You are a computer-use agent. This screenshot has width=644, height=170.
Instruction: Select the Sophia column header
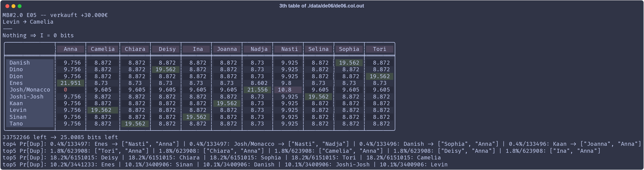pos(349,49)
